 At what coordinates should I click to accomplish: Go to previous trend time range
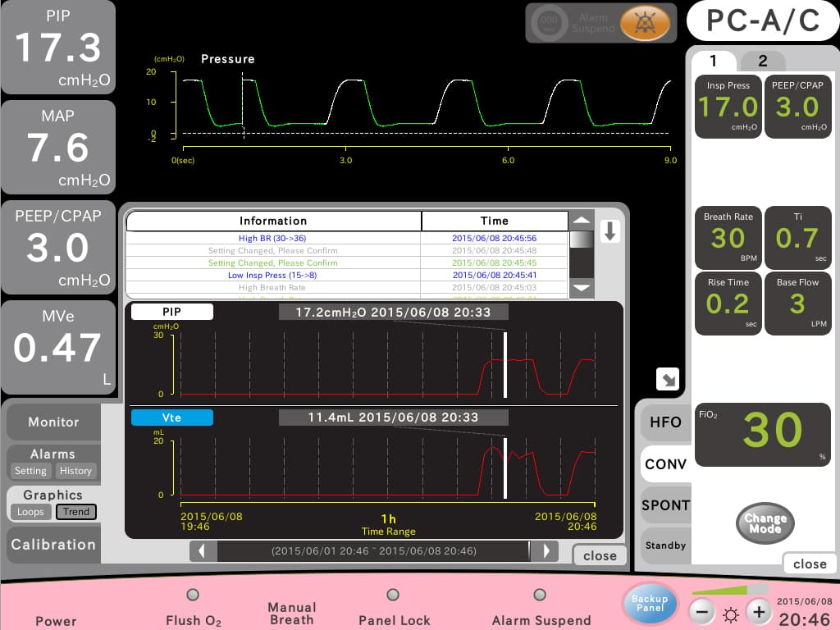203,550
